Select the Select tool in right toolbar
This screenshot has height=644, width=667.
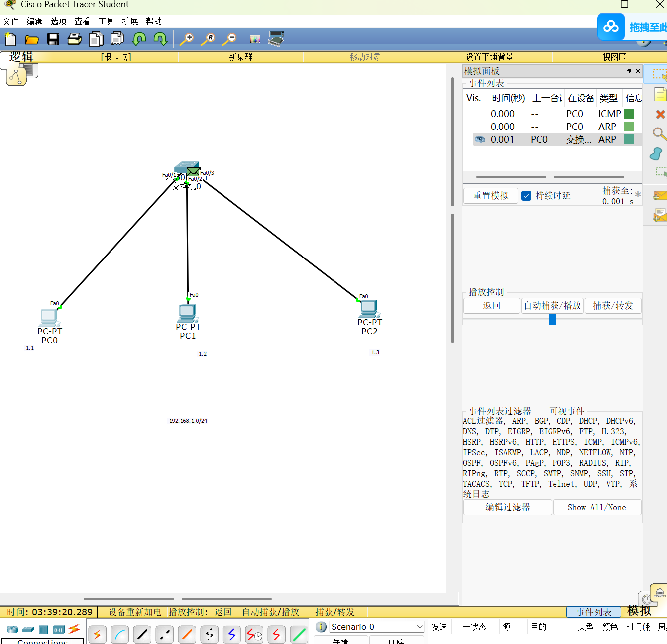click(x=660, y=75)
